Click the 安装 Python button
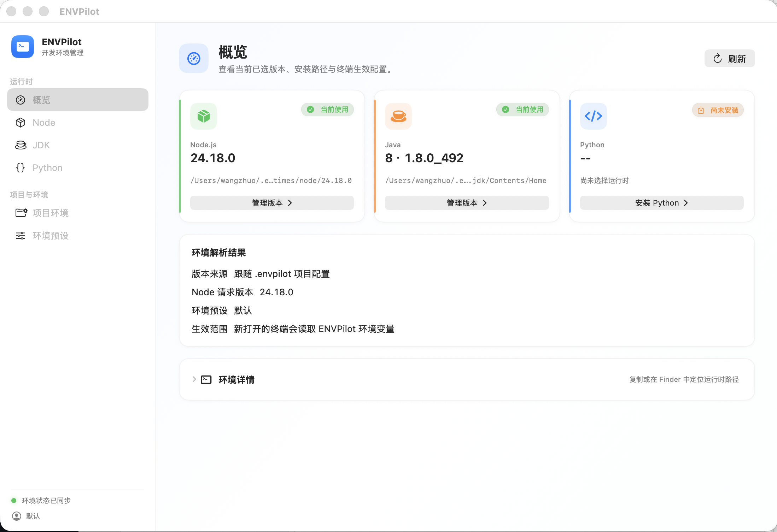Image resolution: width=777 pixels, height=532 pixels. [662, 203]
